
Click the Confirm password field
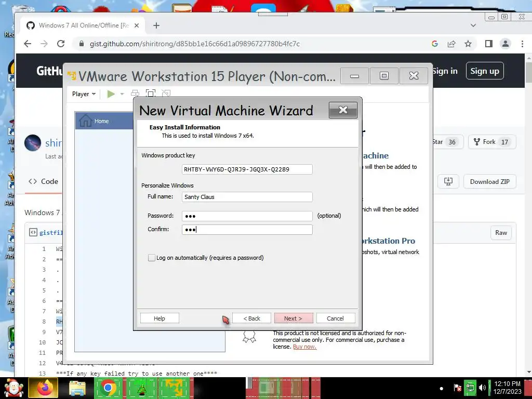pyautogui.click(x=247, y=230)
